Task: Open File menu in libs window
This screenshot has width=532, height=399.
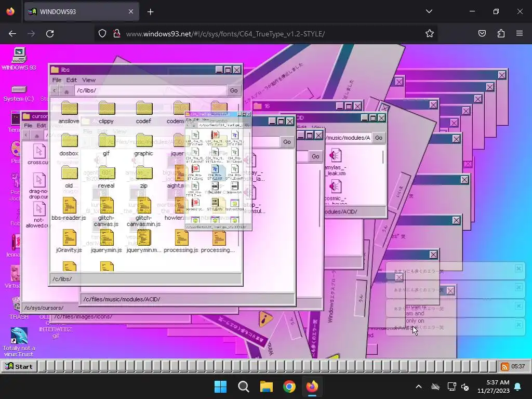Action: click(x=57, y=80)
